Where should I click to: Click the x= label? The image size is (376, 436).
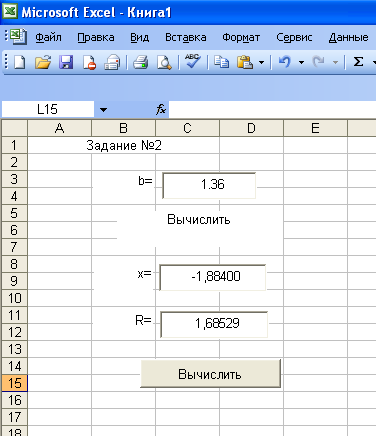(x=144, y=274)
